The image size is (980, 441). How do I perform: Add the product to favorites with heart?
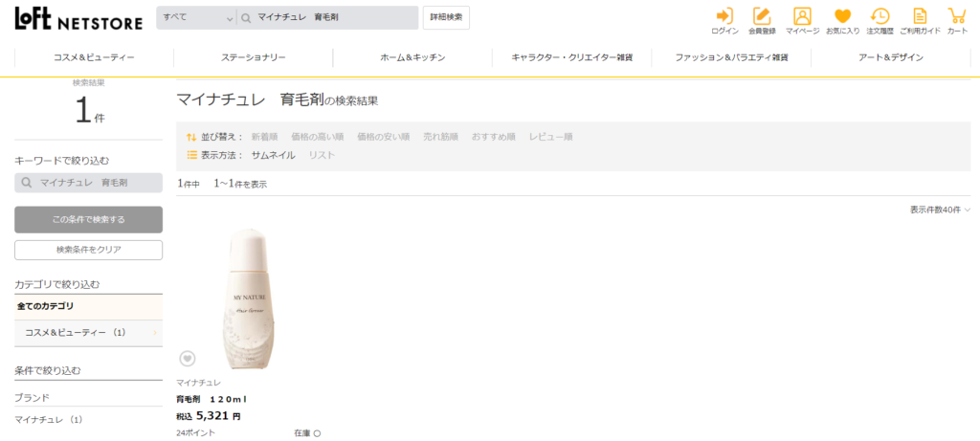tap(187, 359)
